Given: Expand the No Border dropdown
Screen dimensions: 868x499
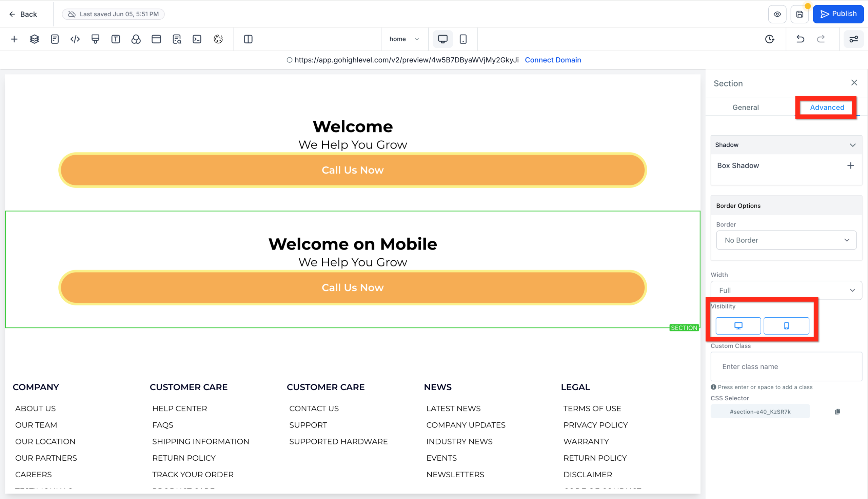Looking at the screenshot, I should (786, 240).
